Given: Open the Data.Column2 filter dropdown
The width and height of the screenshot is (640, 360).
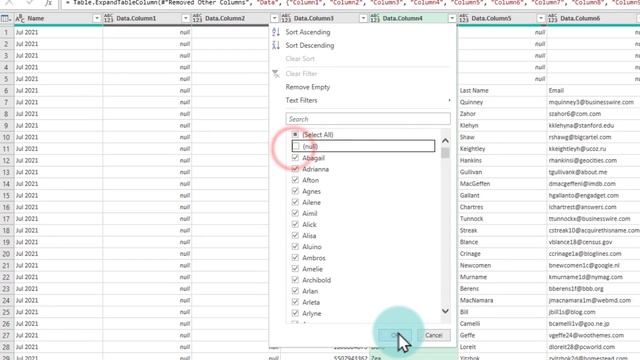Looking at the screenshot, I should tap(274, 18).
